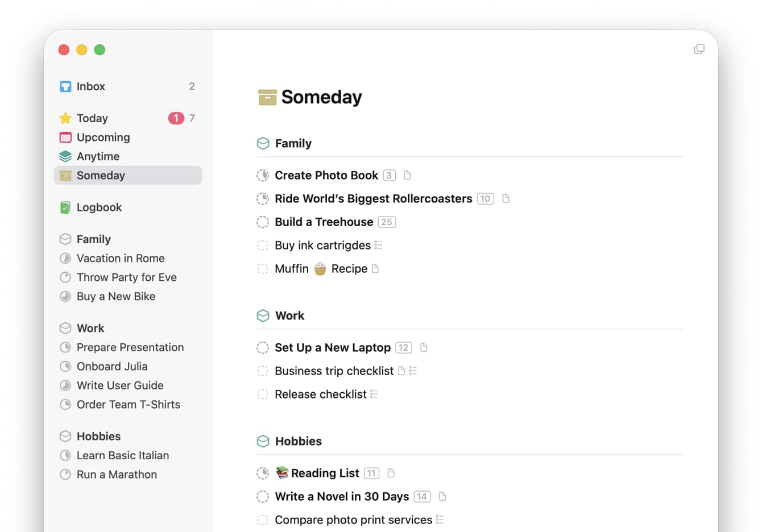This screenshot has width=762, height=532.
Task: Open the note icon next to Create Photo Book
Action: click(407, 175)
